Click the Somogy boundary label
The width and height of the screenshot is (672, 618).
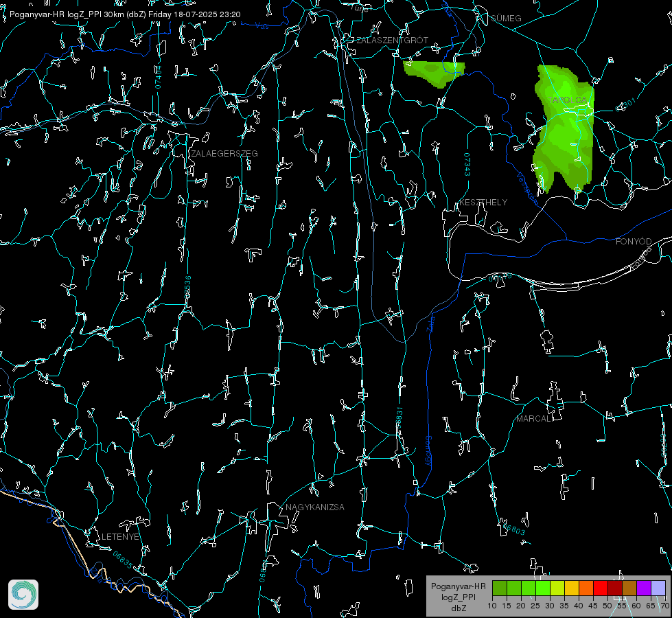click(428, 451)
